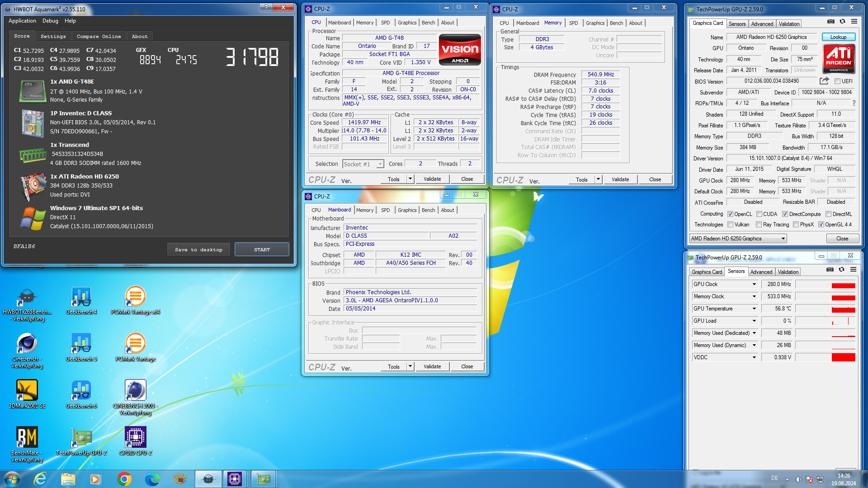The width and height of the screenshot is (868, 488).
Task: Click the Bus Interface question mark icon
Action: tap(854, 103)
